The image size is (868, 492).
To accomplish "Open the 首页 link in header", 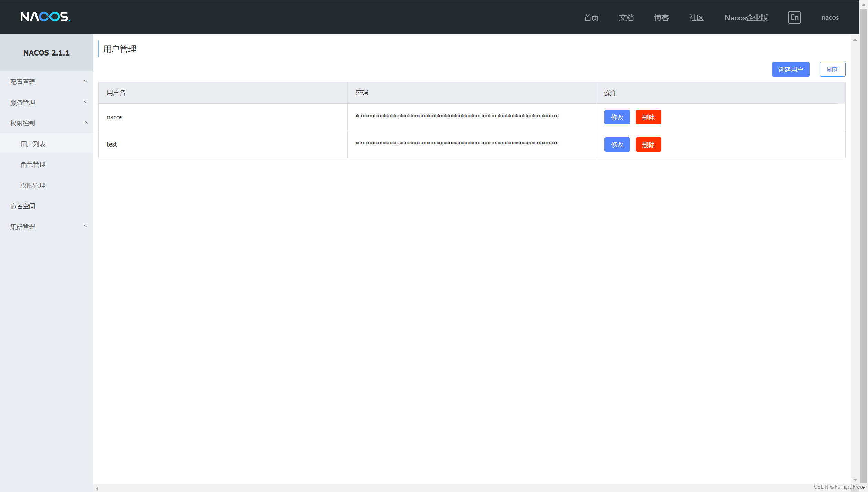I will point(591,18).
